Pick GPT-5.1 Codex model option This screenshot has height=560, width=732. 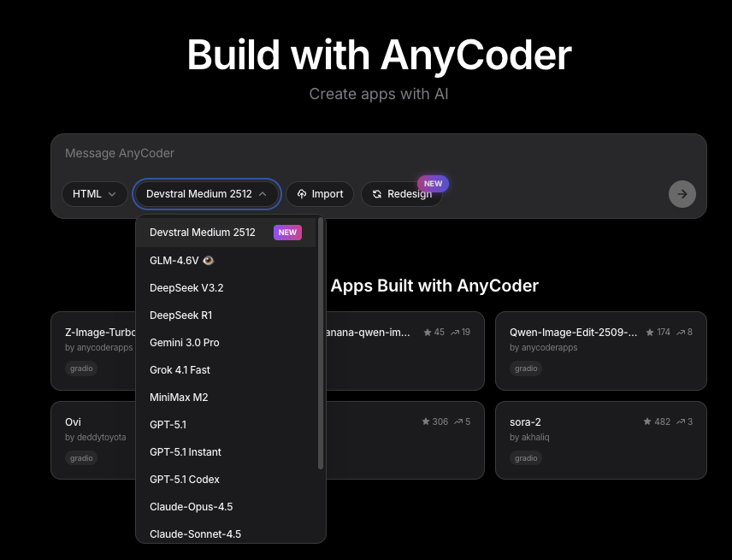(x=186, y=479)
